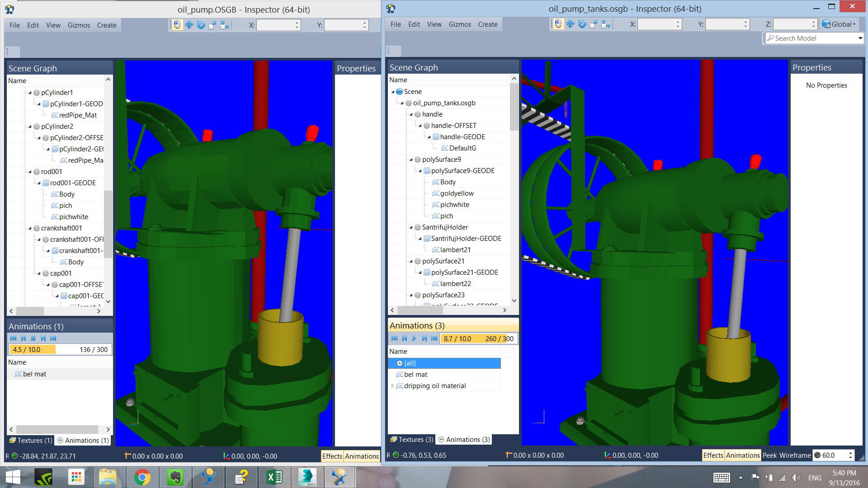Collapse the polySurface9 node
Viewport: 868px width, 488px height.
[411, 160]
